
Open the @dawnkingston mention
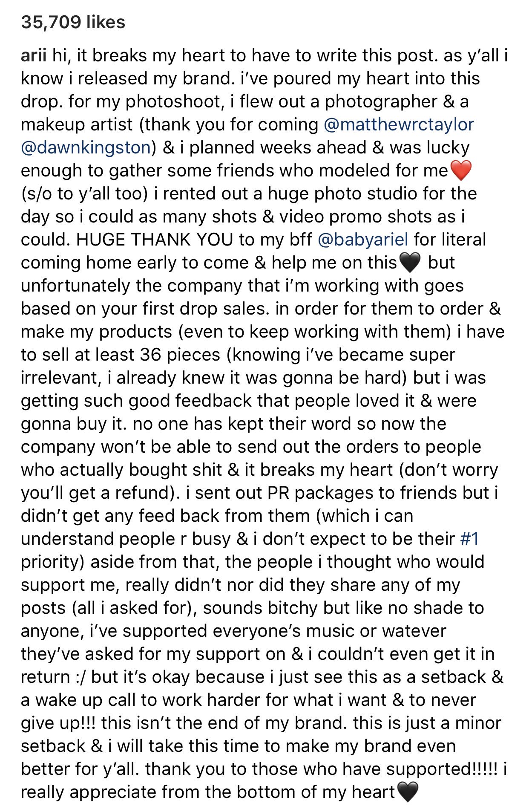tap(86, 147)
